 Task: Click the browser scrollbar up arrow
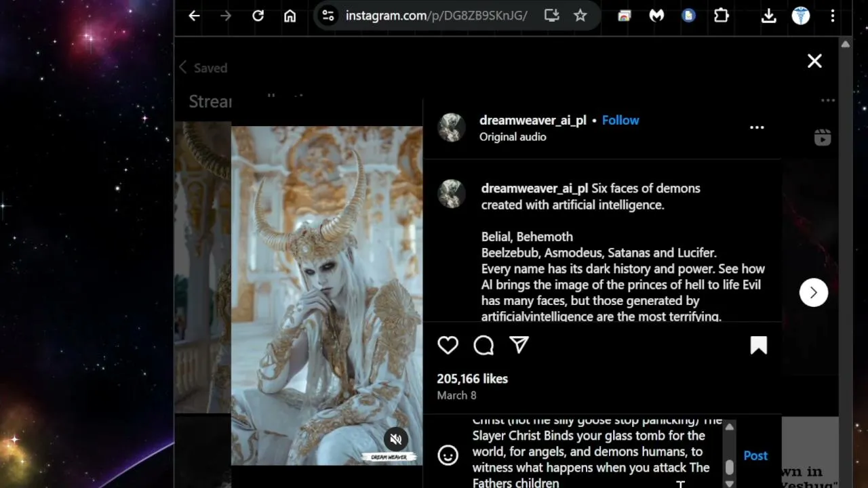845,44
